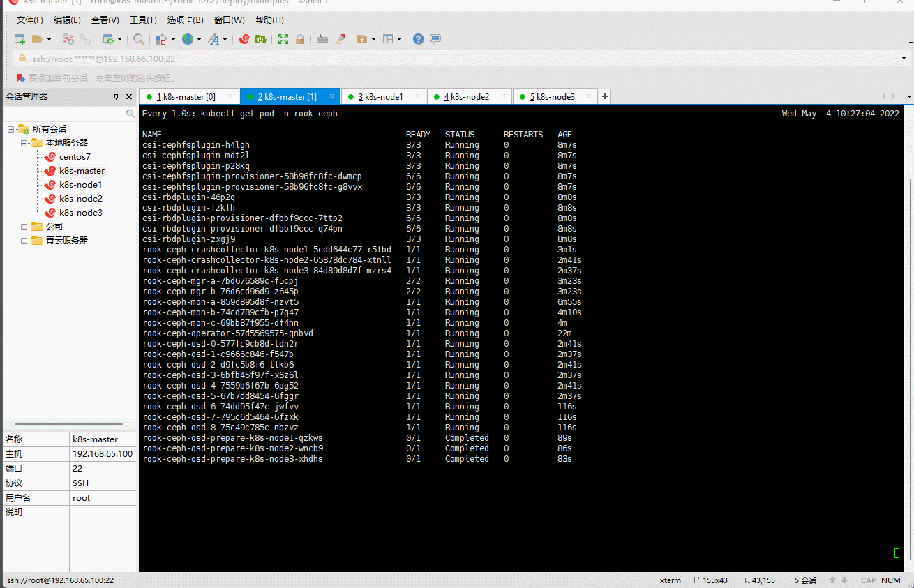This screenshot has width=914, height=588.
Task: Open the 查看(V) menu
Action: 105,20
